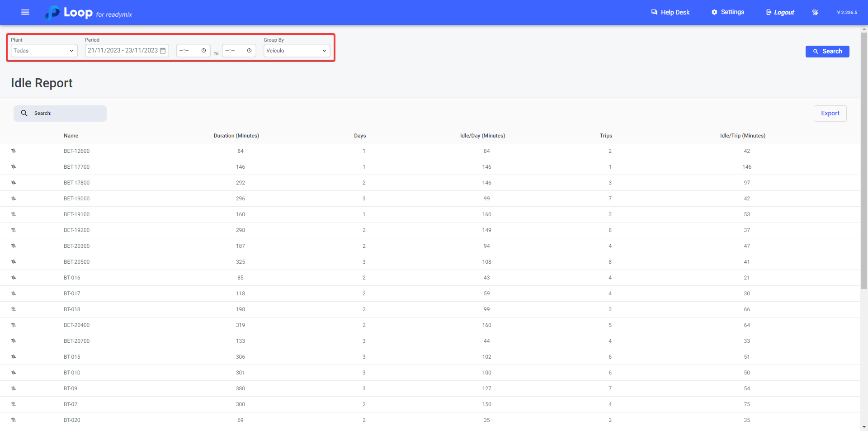Image resolution: width=868 pixels, height=431 pixels.
Task: Click the calendar icon in Period field
Action: 163,51
